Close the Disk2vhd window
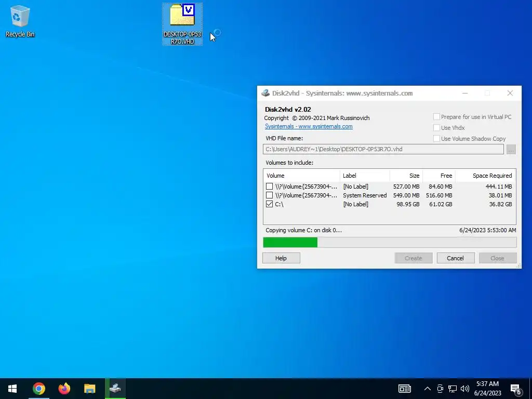Image resolution: width=532 pixels, height=399 pixels. pos(510,93)
